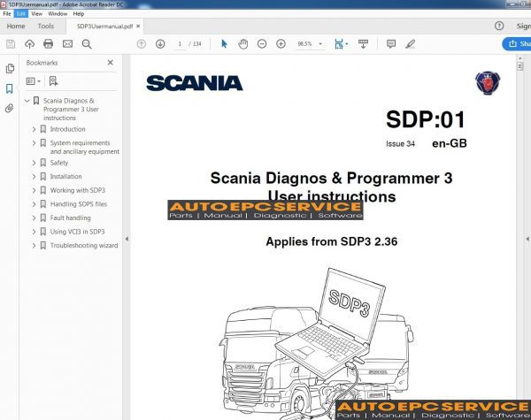This screenshot has width=531, height=420.
Task: Jump to the Installation bookmark
Action: coord(65,177)
